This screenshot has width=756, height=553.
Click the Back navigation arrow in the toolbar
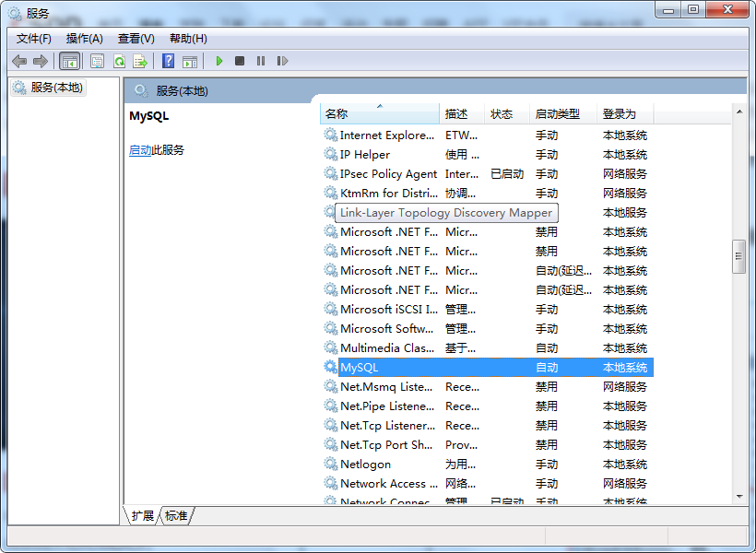click(x=18, y=61)
